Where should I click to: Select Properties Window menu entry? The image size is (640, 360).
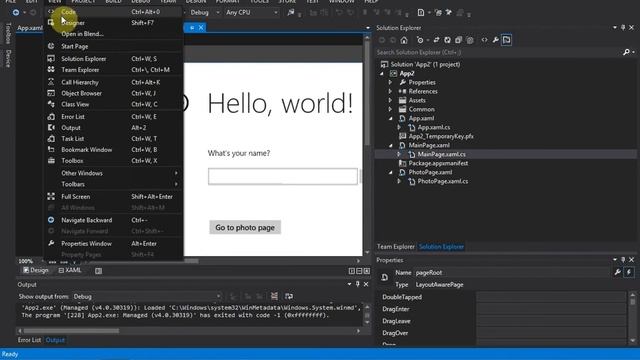[x=113, y=244]
